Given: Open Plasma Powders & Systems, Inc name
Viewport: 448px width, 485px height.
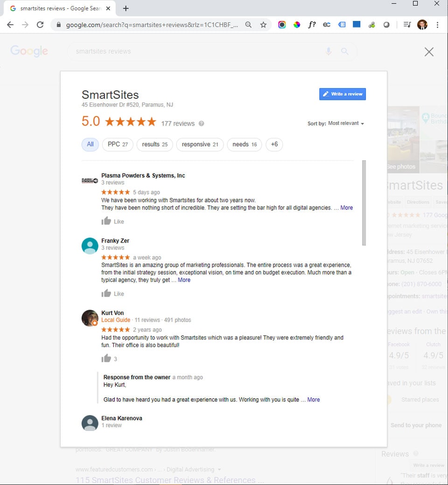Looking at the screenshot, I should click(143, 175).
